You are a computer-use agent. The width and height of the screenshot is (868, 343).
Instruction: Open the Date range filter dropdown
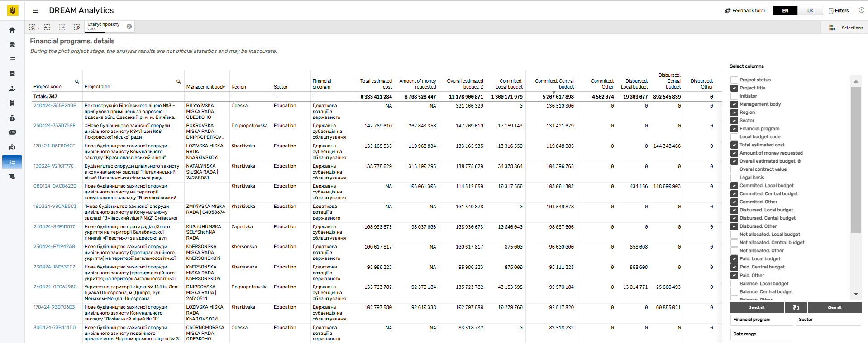(762, 334)
